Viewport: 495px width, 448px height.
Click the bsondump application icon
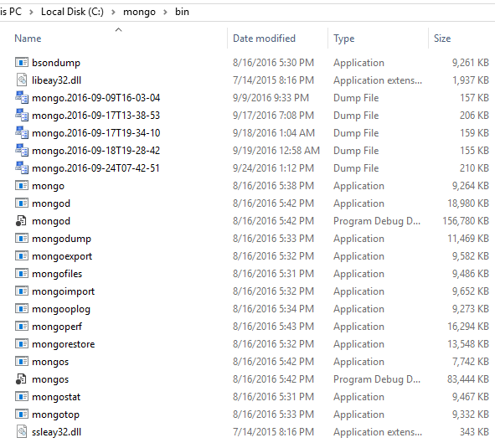click(22, 63)
